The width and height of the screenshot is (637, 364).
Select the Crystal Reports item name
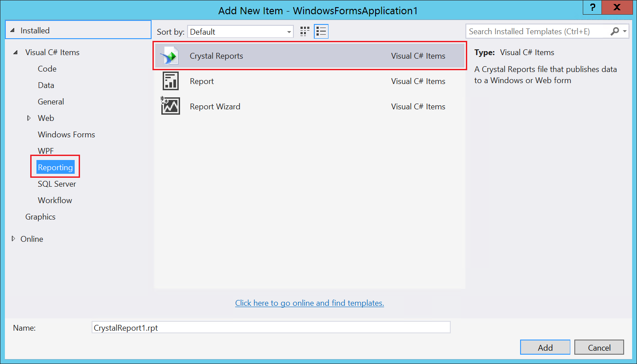[x=216, y=56]
